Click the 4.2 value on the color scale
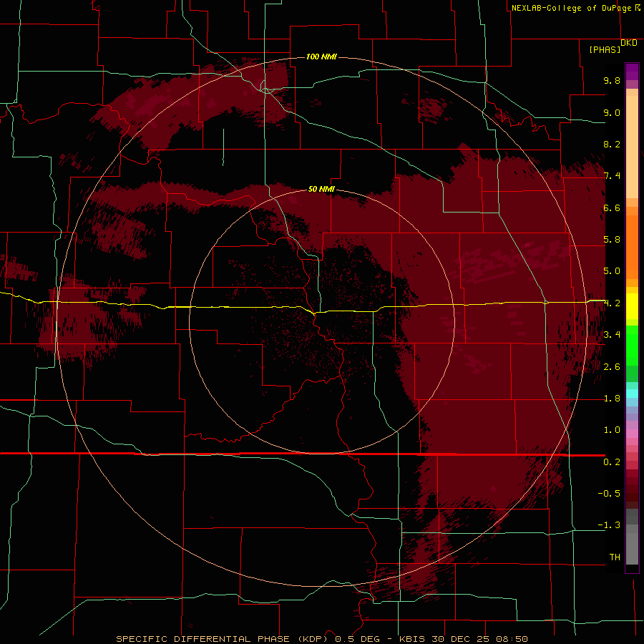Image resolution: width=644 pixels, height=644 pixels. [x=612, y=303]
